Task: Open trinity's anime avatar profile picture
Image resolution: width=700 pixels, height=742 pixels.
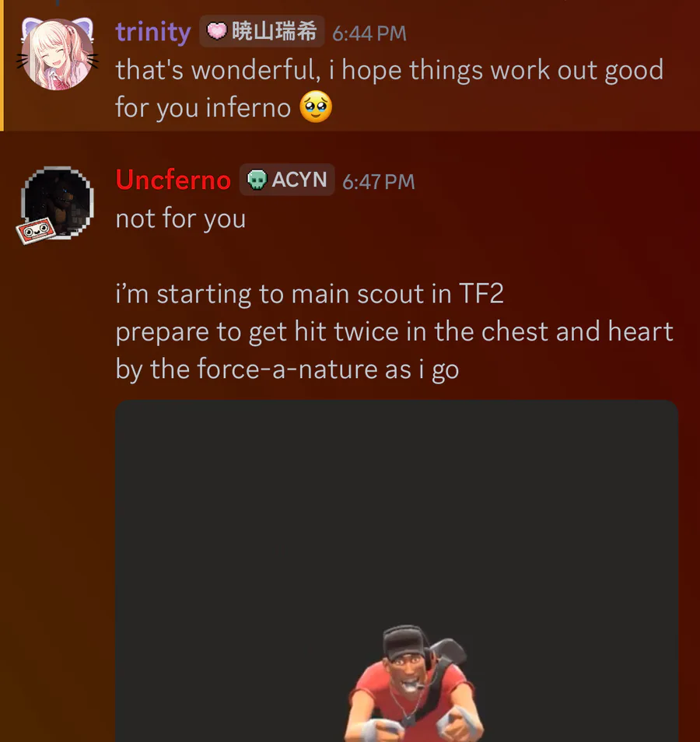Action: coord(58,54)
